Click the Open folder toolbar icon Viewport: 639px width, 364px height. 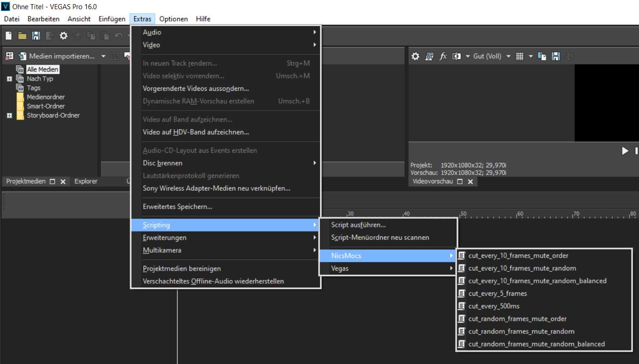pos(22,36)
